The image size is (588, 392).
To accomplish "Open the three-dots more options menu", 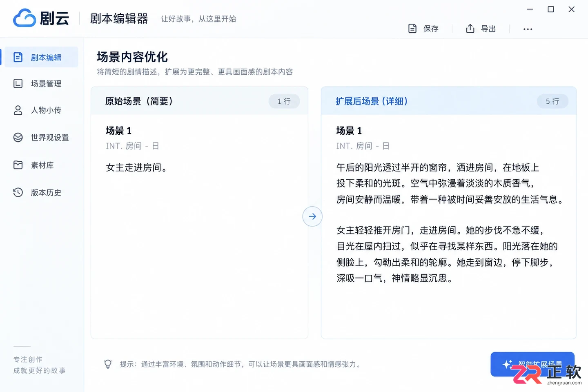I will click(x=528, y=29).
